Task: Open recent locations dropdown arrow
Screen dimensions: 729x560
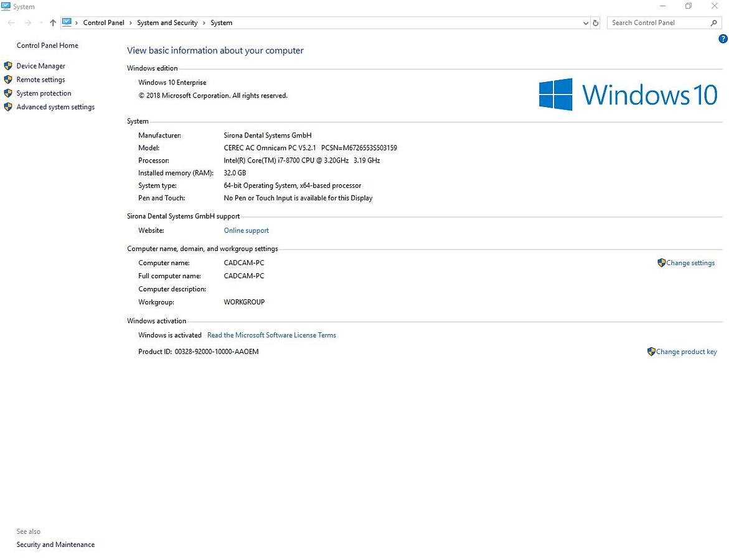Action: click(41, 23)
